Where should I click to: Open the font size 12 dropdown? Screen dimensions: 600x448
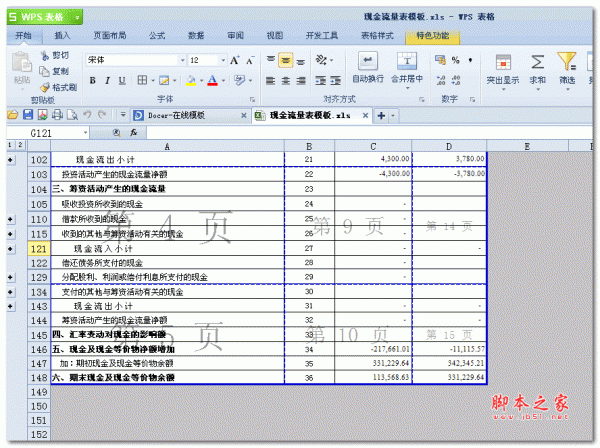pos(223,60)
